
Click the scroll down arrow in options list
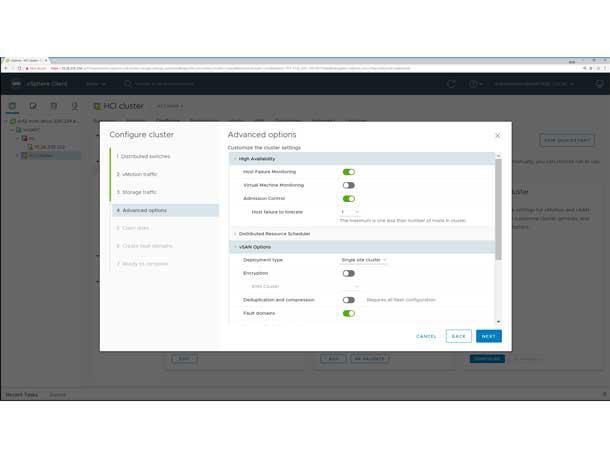coord(498,322)
